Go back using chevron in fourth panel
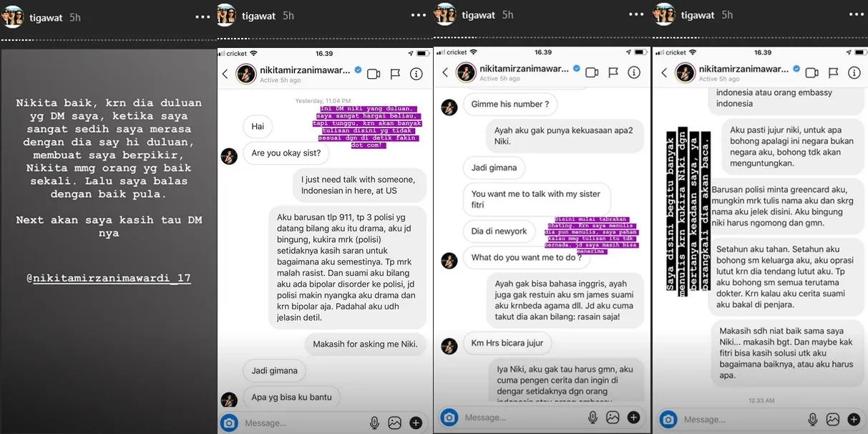This screenshot has height=434, width=868. (664, 72)
